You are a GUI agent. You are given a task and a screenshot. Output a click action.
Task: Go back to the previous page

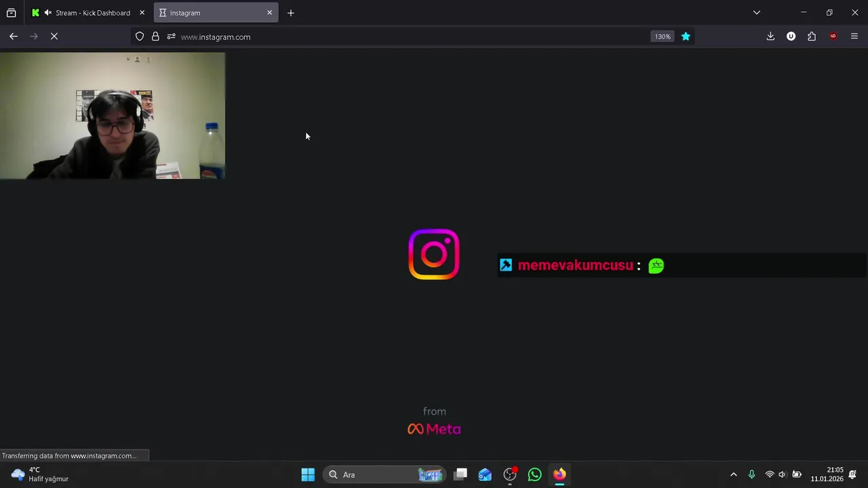(x=14, y=37)
